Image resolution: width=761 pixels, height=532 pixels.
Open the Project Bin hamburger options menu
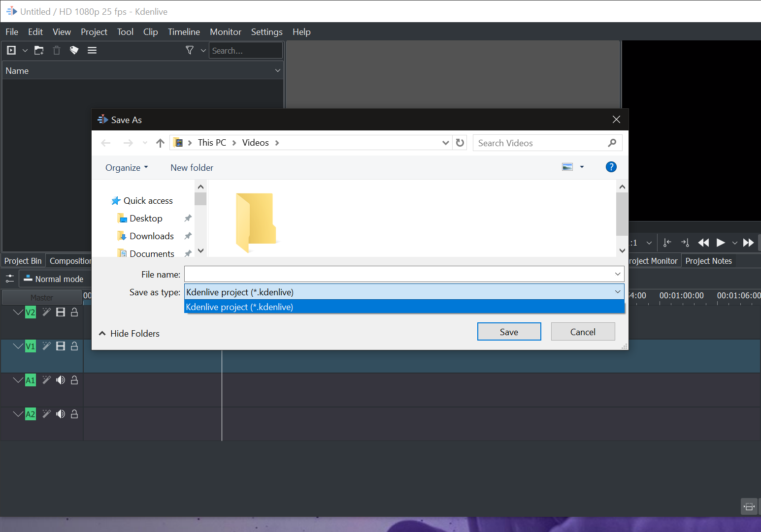point(92,50)
